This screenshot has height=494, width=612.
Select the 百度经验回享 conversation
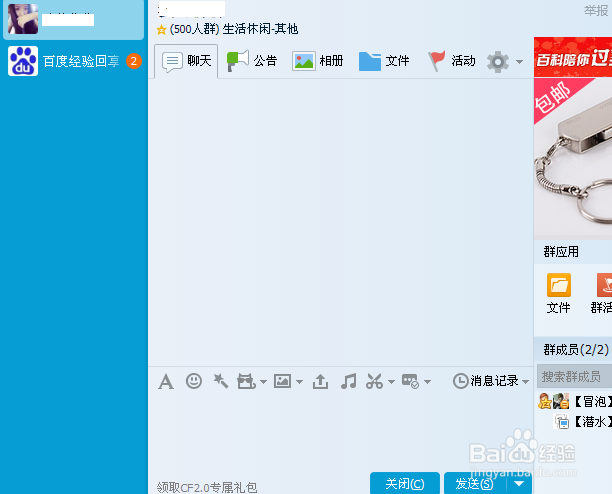73,61
